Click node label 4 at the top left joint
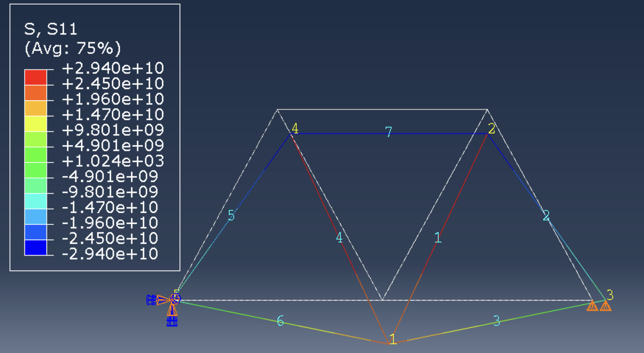 point(295,129)
